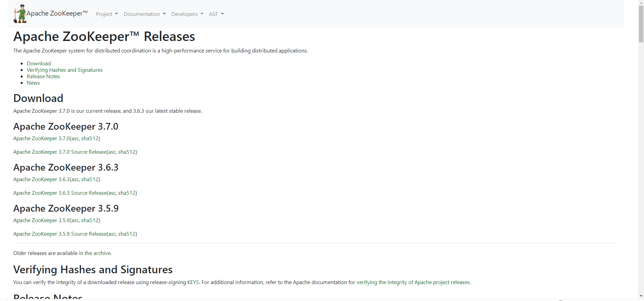Download Apache ZooKeeper 3.7.0 Source Release
Screen dimensions: 644x301
point(60,152)
